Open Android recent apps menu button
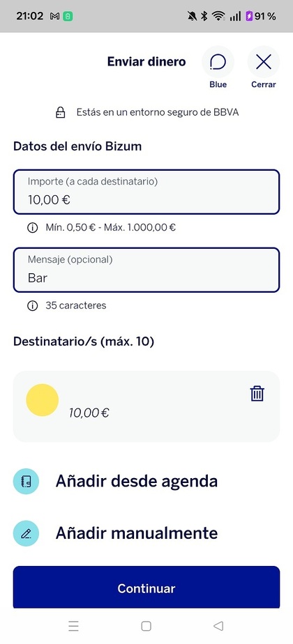293x644 pixels. tap(73, 626)
